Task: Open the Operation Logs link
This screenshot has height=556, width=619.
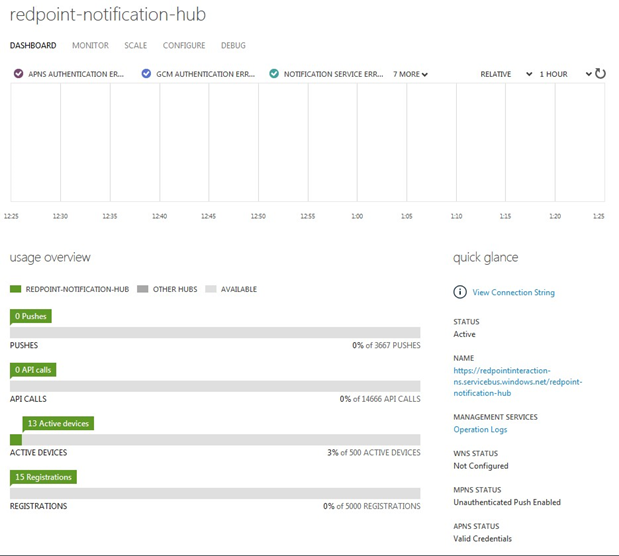Action: point(480,430)
